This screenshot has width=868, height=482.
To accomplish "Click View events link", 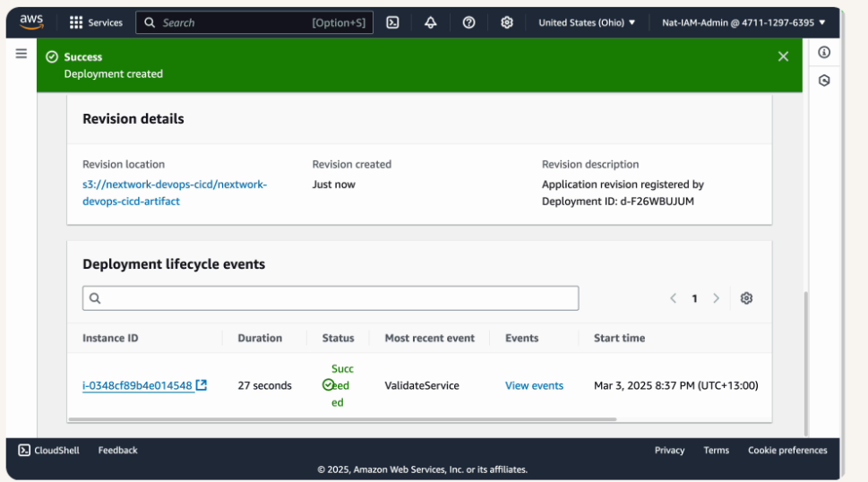I will pos(534,386).
